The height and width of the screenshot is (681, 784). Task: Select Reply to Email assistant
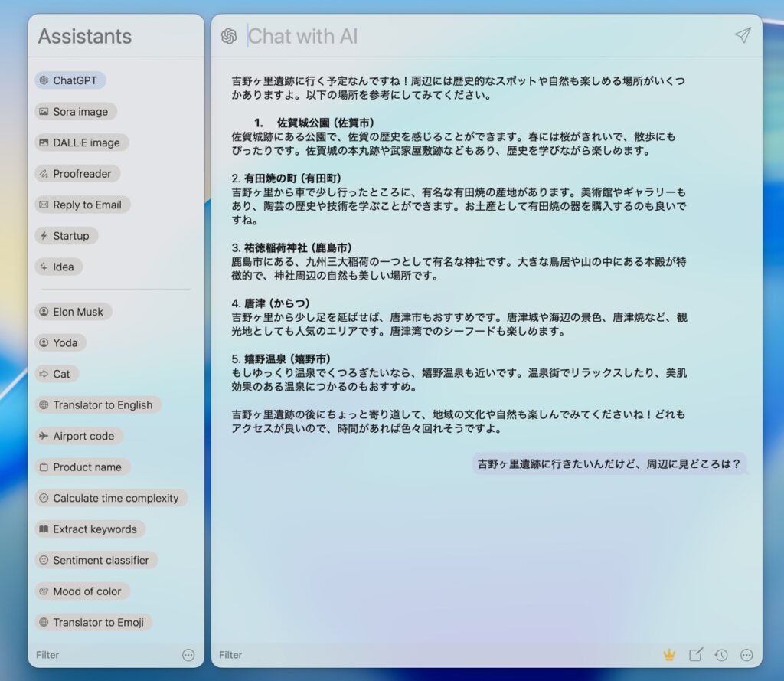coord(81,205)
